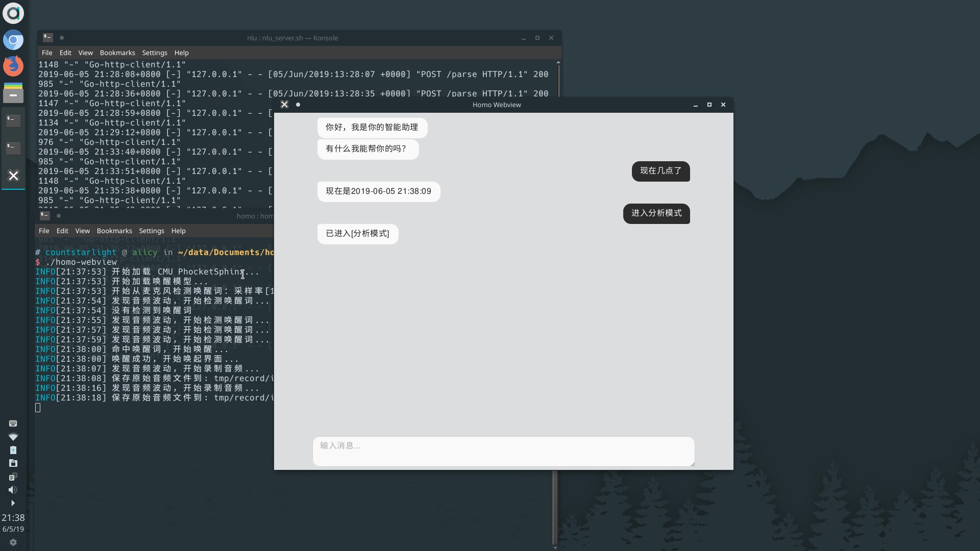
Task: Toggle pin dot in Homo Webview titlebar
Action: tap(298, 105)
